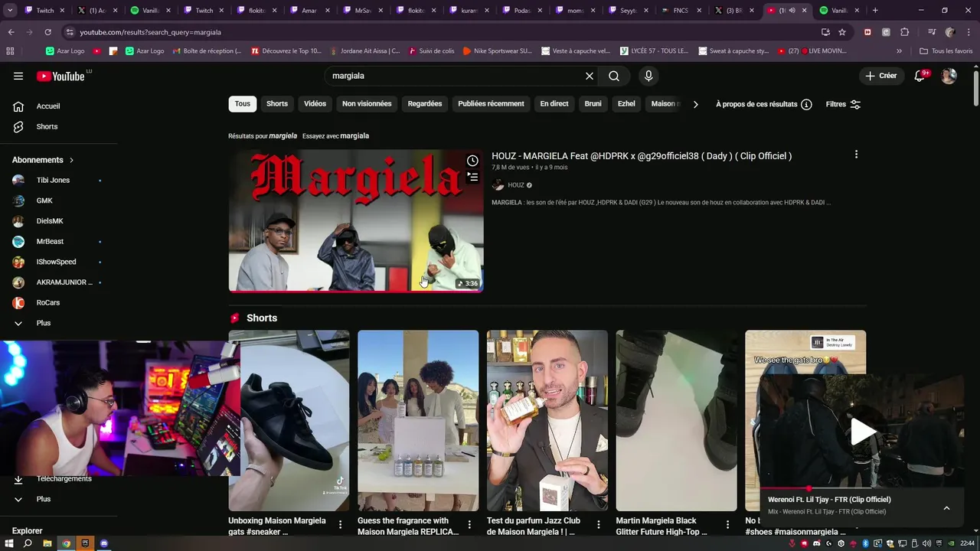The height and width of the screenshot is (551, 980).
Task: Open options for Black Glitter short
Action: point(728,525)
